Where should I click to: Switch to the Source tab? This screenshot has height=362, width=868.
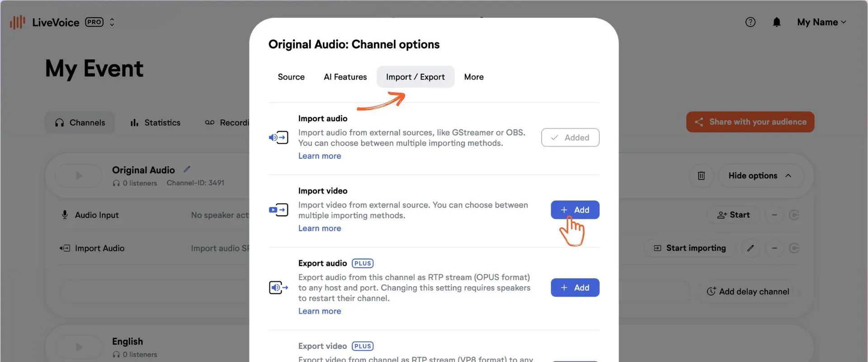pos(291,77)
